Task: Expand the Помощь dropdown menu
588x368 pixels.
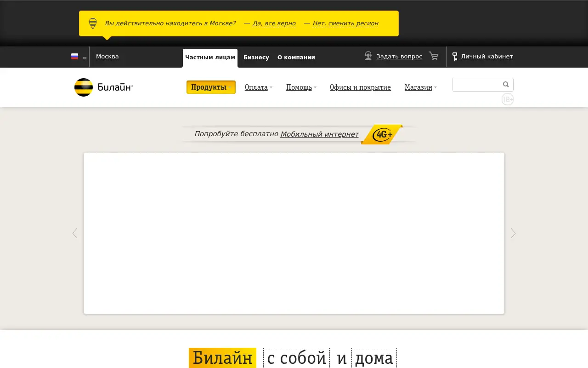Action: coord(301,87)
